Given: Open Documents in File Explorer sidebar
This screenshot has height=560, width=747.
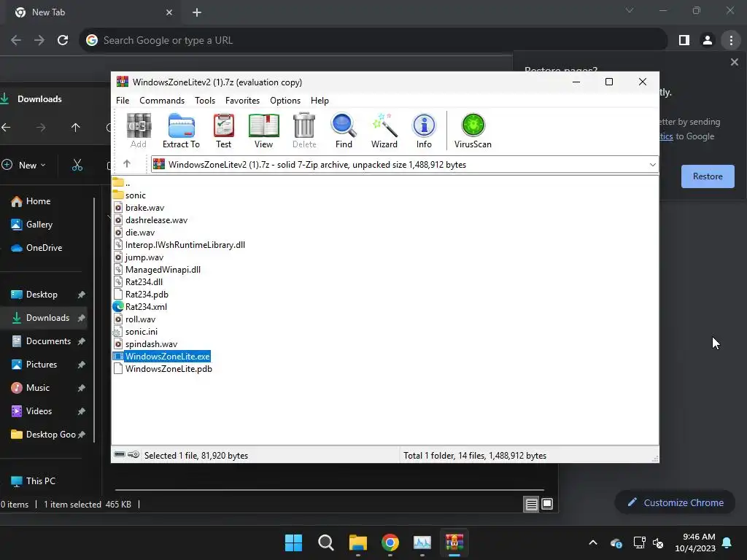Looking at the screenshot, I should pyautogui.click(x=47, y=341).
